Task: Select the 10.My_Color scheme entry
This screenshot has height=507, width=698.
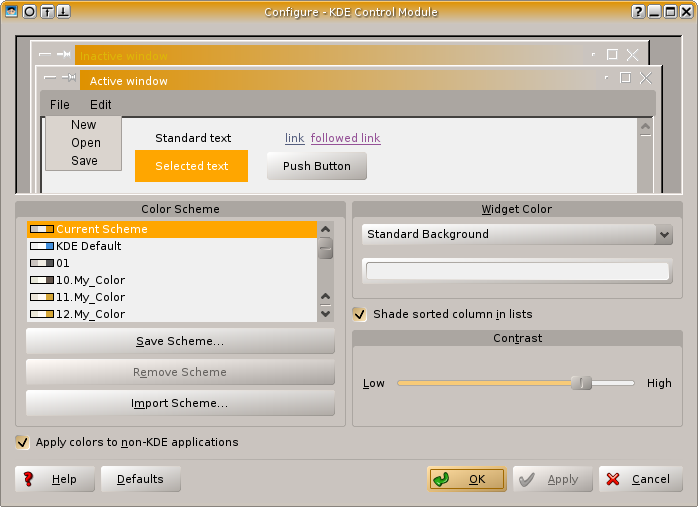Action: coord(172,280)
